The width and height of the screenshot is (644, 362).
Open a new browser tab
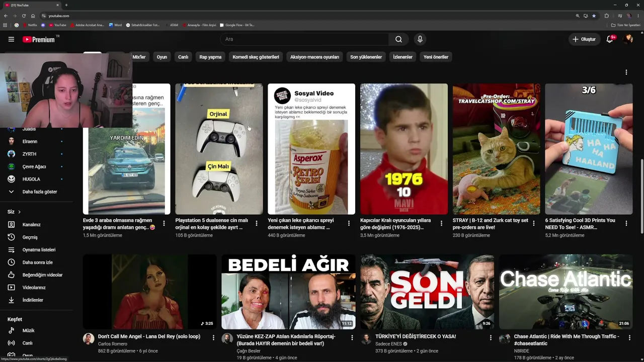coord(66,5)
